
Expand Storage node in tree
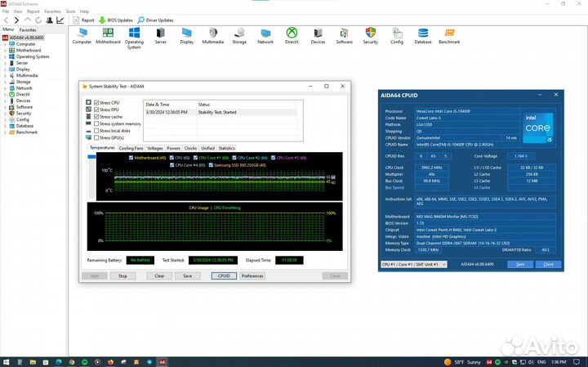coord(5,82)
